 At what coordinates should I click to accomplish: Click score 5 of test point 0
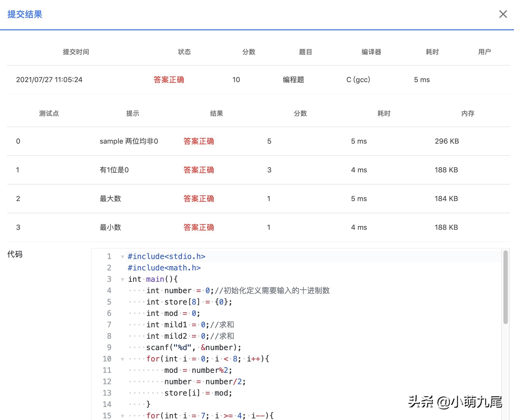point(269,141)
